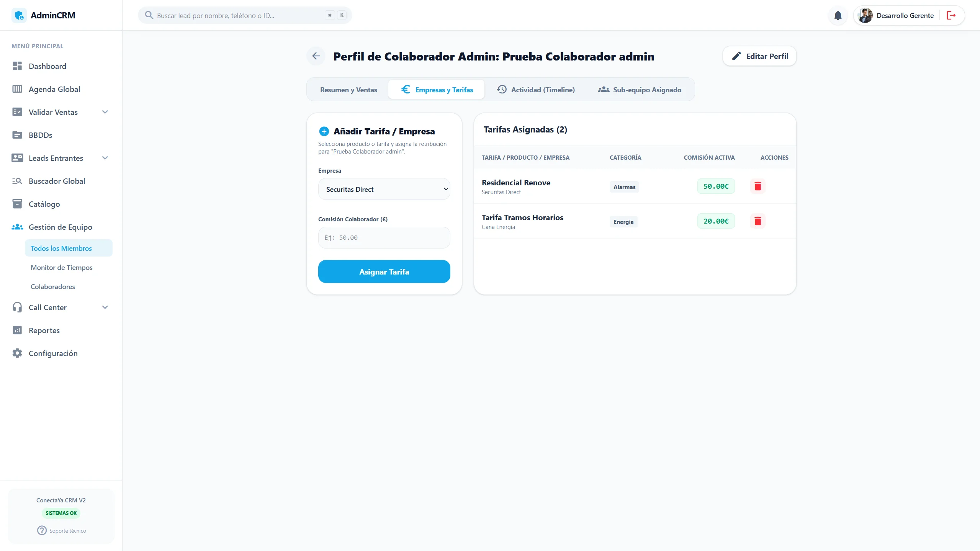Open the Actividad (Timeline) tab

pos(536,90)
